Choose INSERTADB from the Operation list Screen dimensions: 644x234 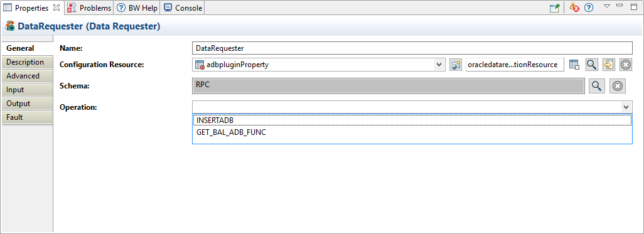[x=412, y=120]
